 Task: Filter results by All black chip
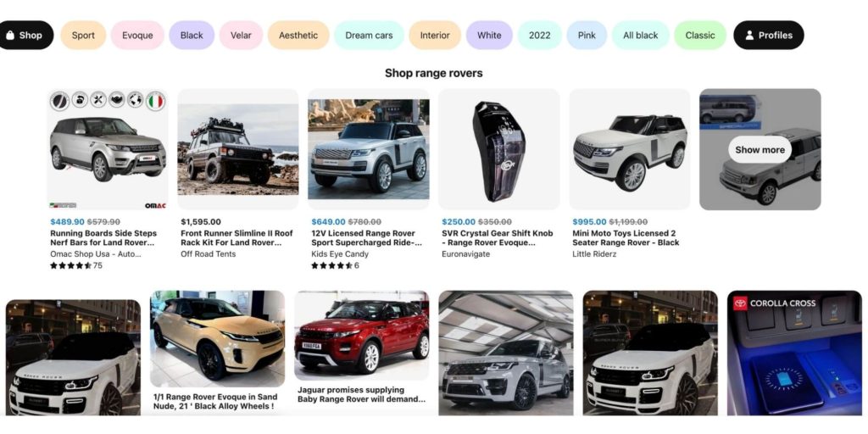tap(641, 36)
